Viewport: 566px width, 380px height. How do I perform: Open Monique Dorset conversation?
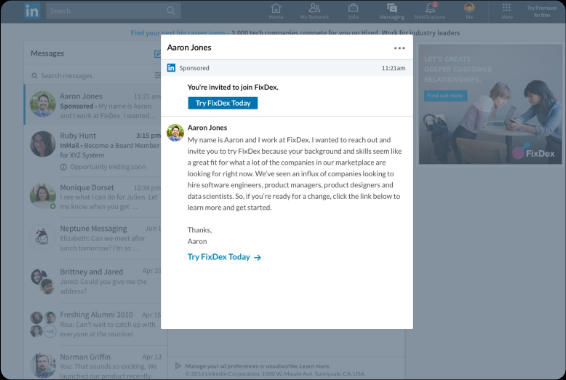click(93, 197)
